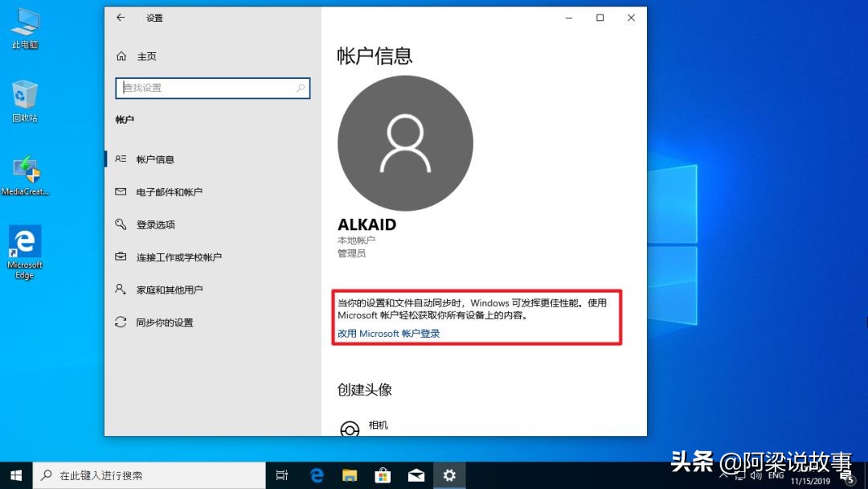This screenshot has width=868, height=489.
Task: Open 连接工作或学校帐户 briefcase icon
Action: (121, 257)
